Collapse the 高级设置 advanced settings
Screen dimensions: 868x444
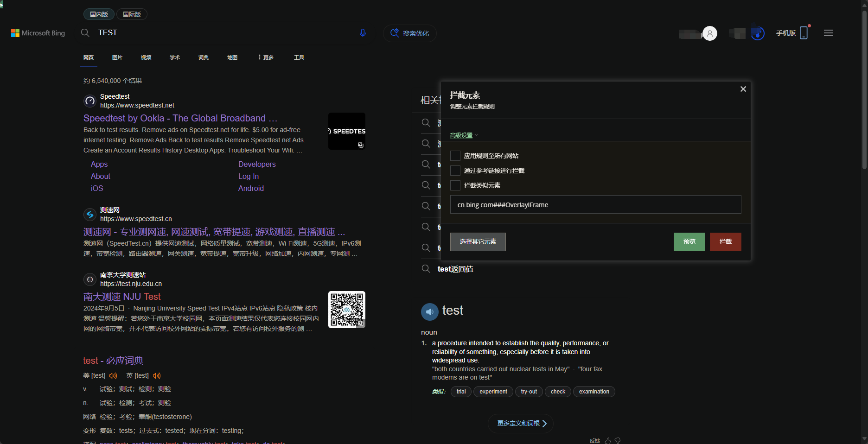tap(464, 135)
